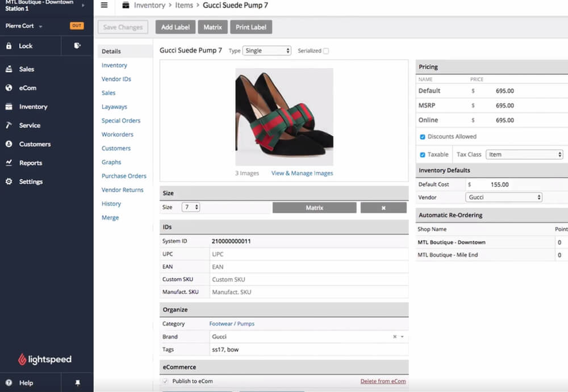The width and height of the screenshot is (568, 392).
Task: Click the EAN input field
Action: click(309, 267)
